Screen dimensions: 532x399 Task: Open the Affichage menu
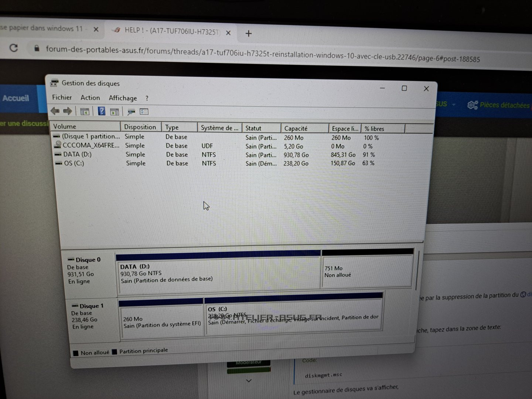pos(123,98)
